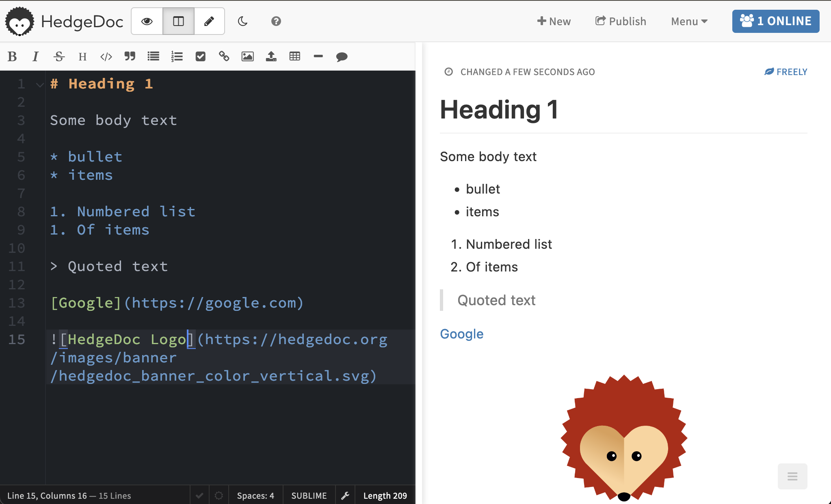Viewport: 831px width, 504px height.
Task: Switch to edit-only pencil view
Action: point(208,22)
